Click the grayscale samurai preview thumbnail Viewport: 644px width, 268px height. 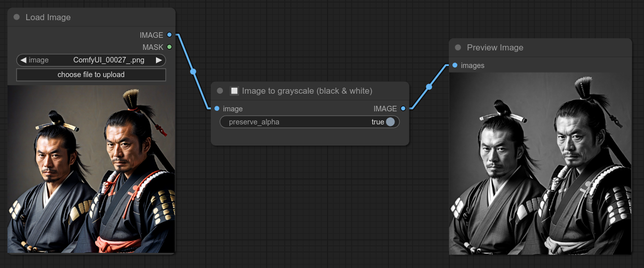540,164
